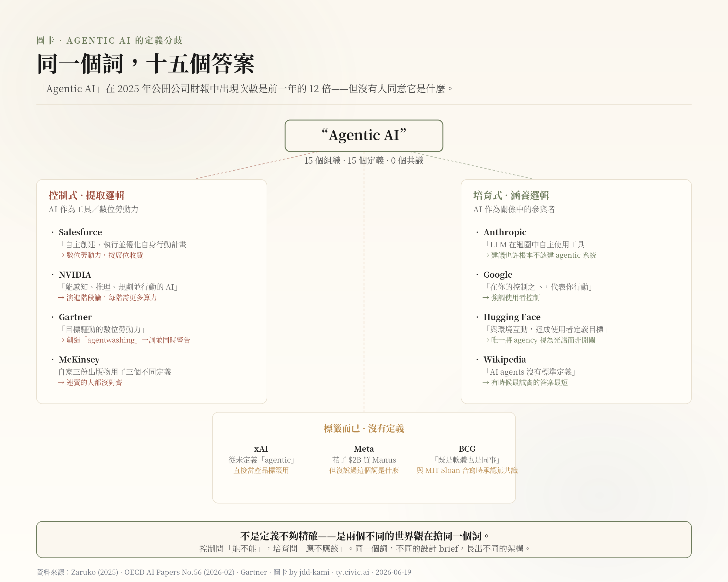Select the Gartner entry name

[75, 317]
